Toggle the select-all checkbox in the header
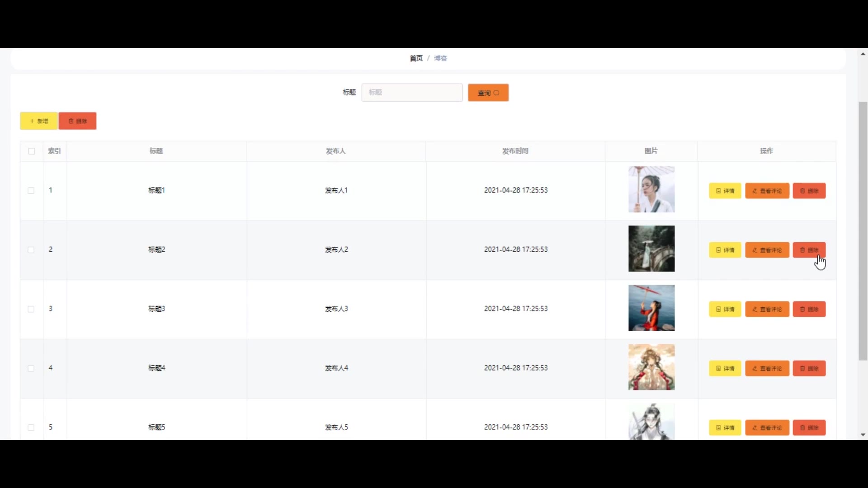 (32, 151)
